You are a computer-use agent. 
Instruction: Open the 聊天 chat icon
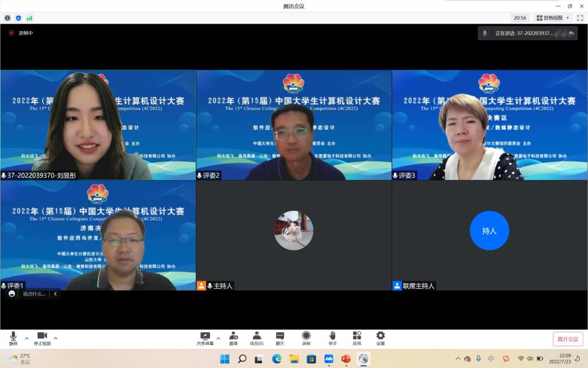click(280, 338)
